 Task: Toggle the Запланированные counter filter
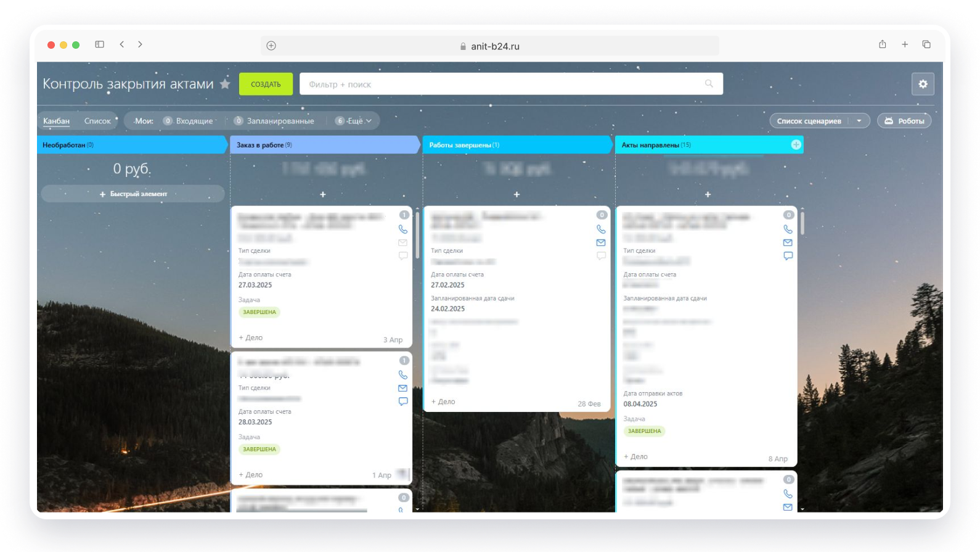274,121
